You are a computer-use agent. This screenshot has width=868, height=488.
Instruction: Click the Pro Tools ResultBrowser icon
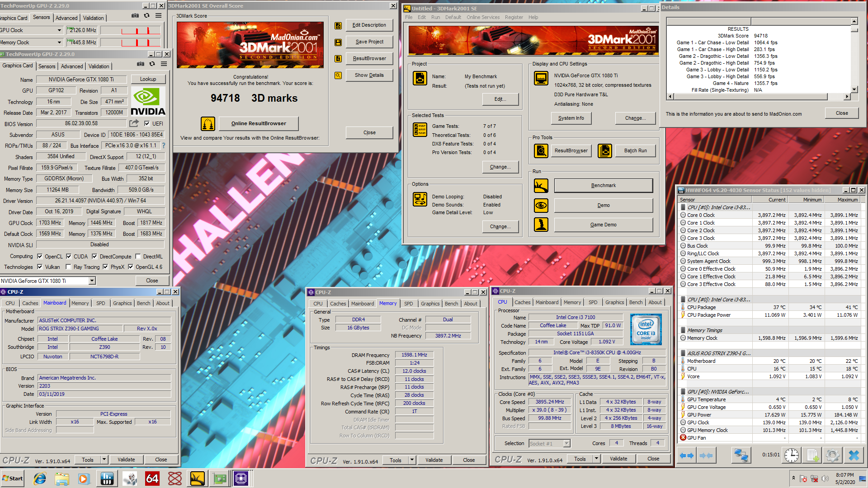[541, 151]
